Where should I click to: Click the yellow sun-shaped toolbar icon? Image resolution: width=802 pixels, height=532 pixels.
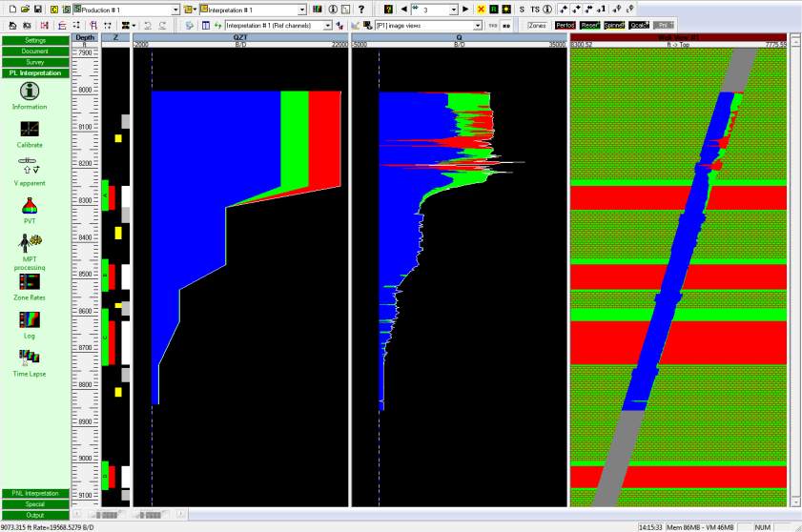[x=505, y=10]
